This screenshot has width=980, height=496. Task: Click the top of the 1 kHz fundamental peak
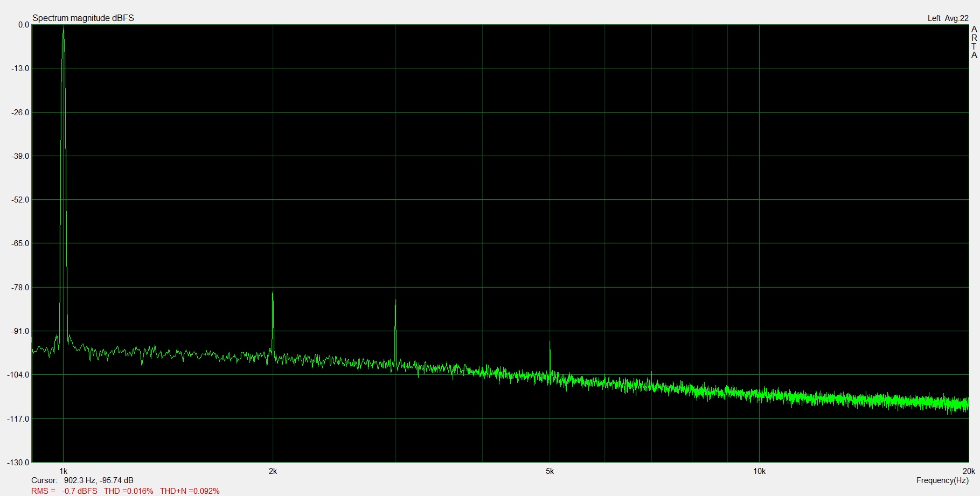pos(64,28)
